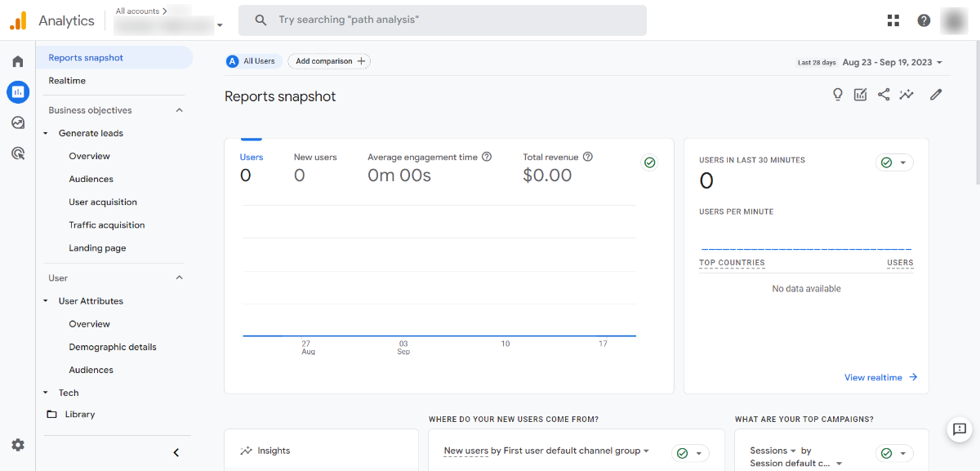
Task: Click the green data quality checkmark on Users card
Action: 649,162
